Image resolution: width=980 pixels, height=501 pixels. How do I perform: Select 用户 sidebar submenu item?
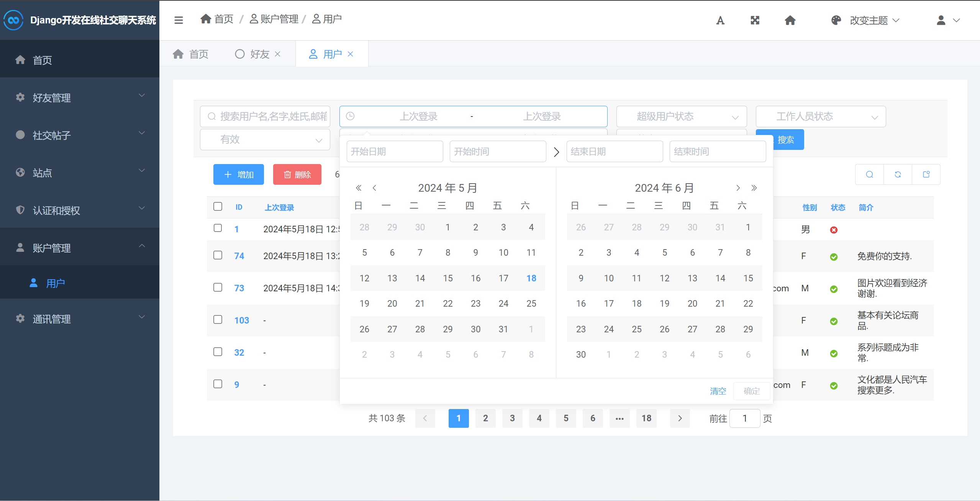[x=80, y=283]
